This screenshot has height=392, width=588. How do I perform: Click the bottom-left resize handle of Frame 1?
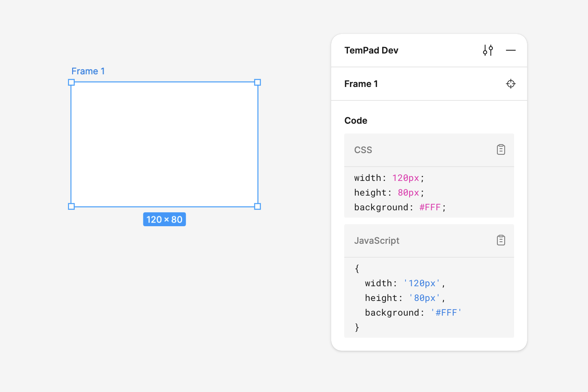tap(71, 207)
